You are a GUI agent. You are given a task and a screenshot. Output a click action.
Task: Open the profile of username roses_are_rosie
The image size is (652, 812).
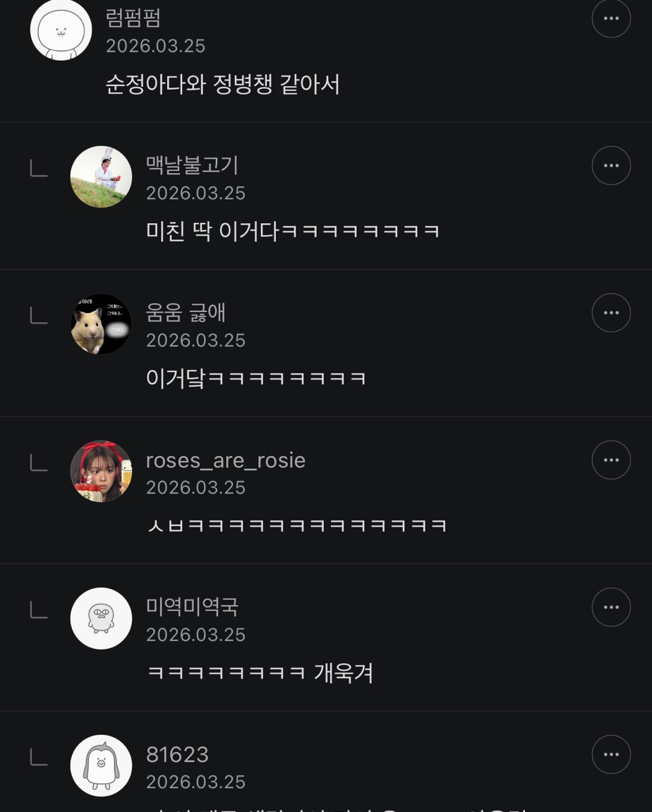click(x=226, y=460)
